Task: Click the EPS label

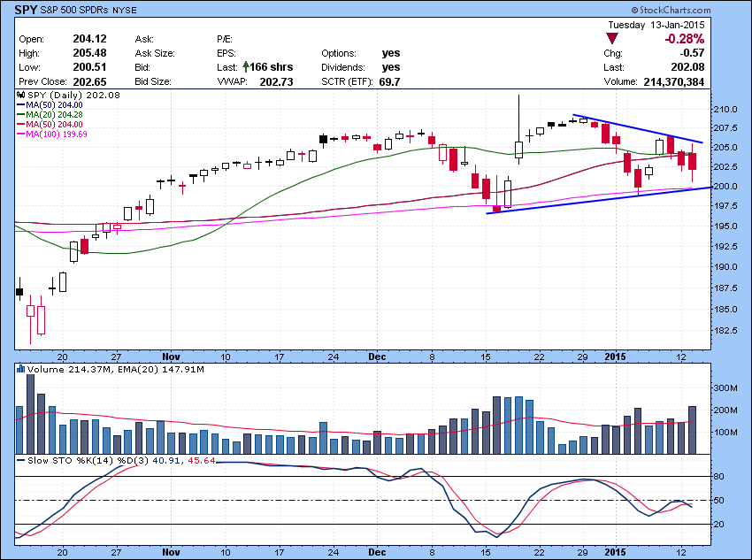Action: coord(226,53)
